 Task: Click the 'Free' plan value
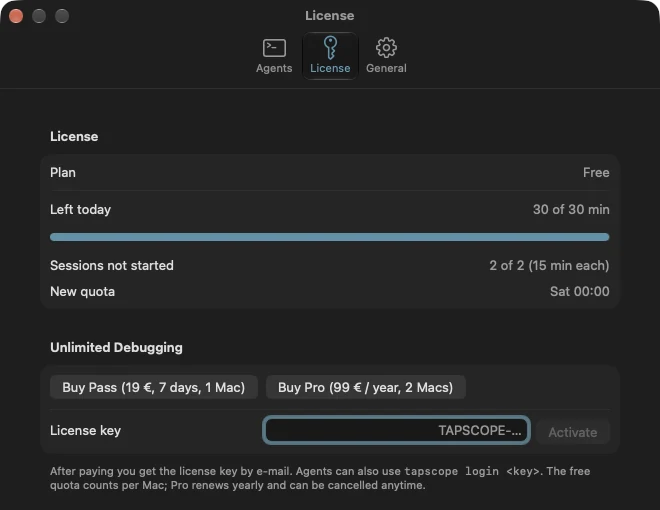point(596,173)
